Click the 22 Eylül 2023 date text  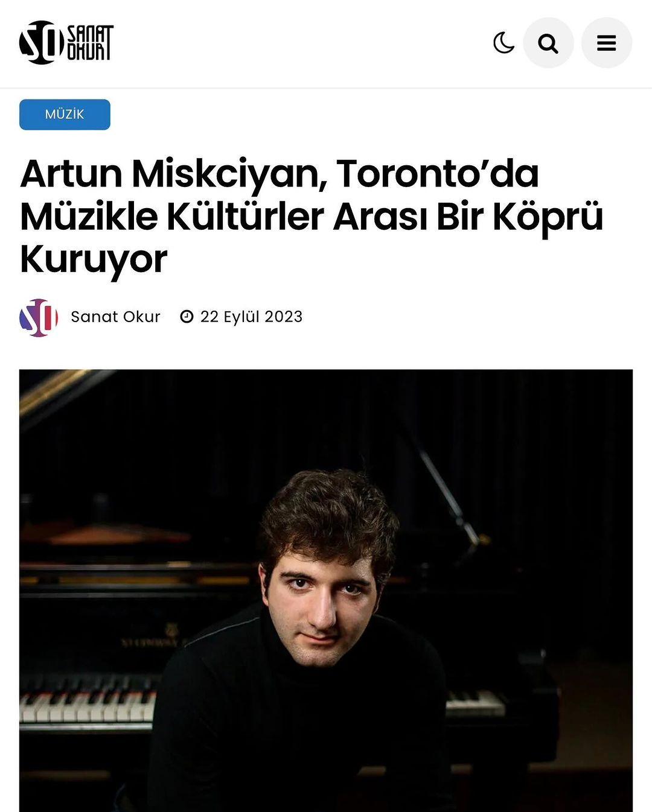click(x=251, y=317)
